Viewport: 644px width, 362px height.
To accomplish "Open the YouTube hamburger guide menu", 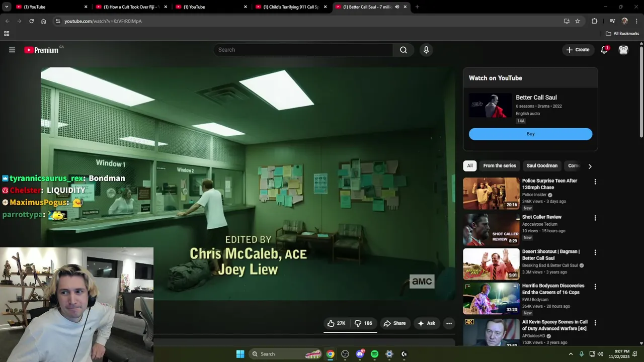I will [12, 50].
